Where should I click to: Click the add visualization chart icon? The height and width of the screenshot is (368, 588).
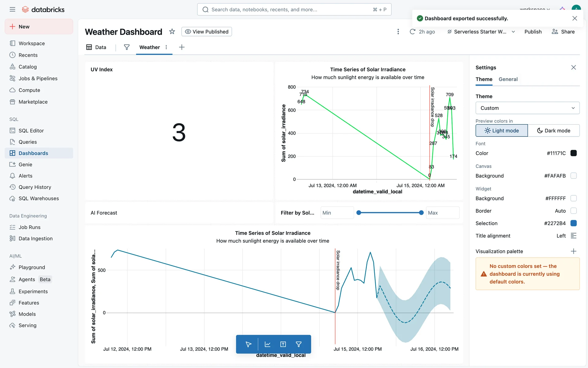point(267,344)
